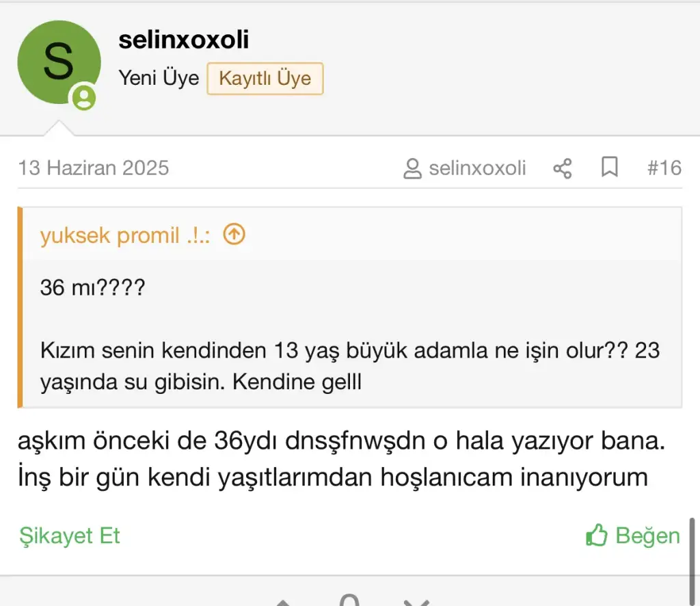Click the partially visible lock icon at bottom

coord(349,600)
